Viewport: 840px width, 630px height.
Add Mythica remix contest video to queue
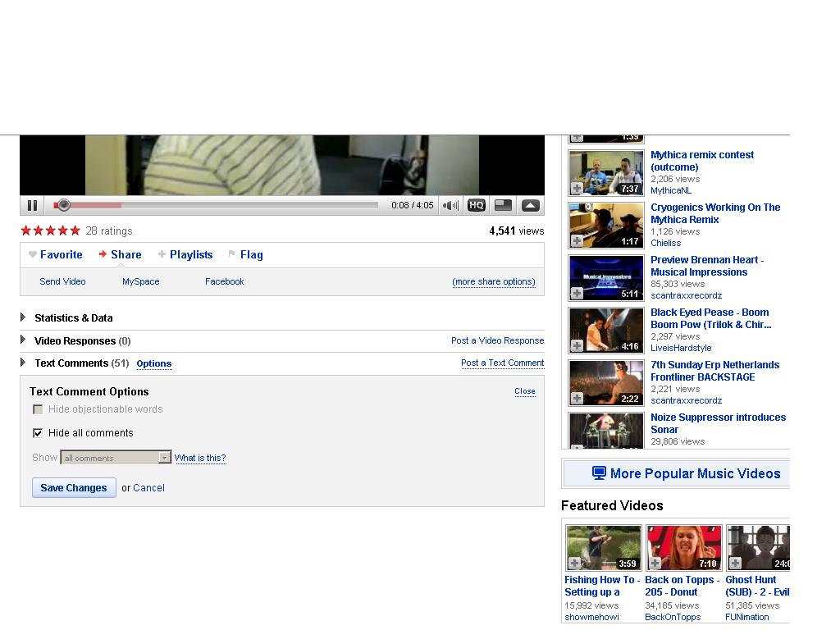tap(577, 189)
